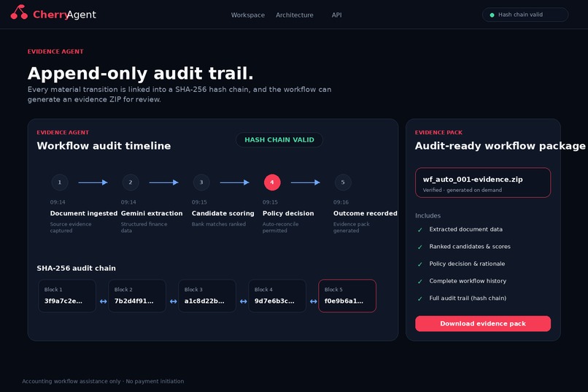Open Block 1 hash card 3f9a7c2e
Image resolution: width=588 pixels, height=392 pixels.
(67, 296)
